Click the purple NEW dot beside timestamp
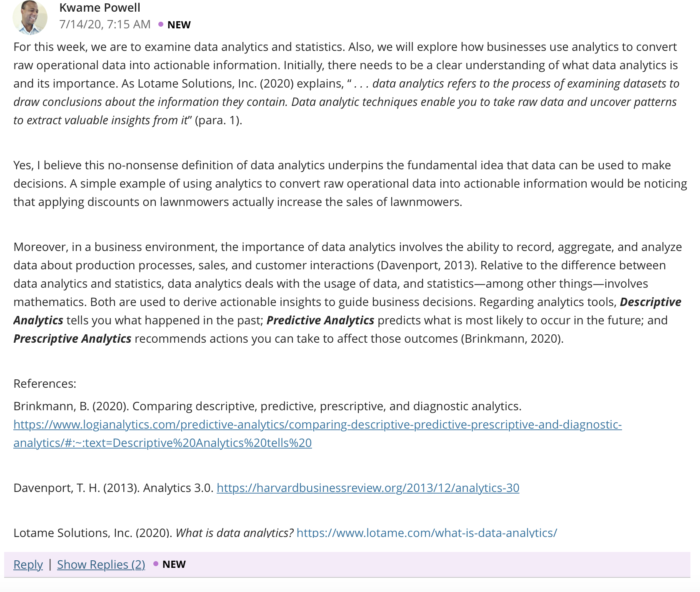This screenshot has height=592, width=700. [161, 24]
